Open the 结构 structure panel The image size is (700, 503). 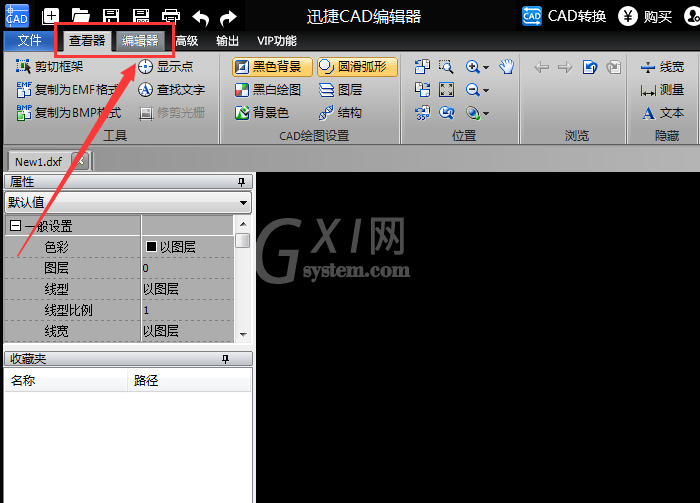coord(340,113)
